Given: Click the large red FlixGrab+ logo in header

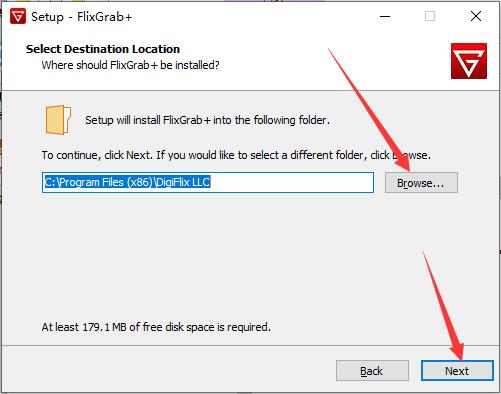Looking at the screenshot, I should click(x=469, y=61).
